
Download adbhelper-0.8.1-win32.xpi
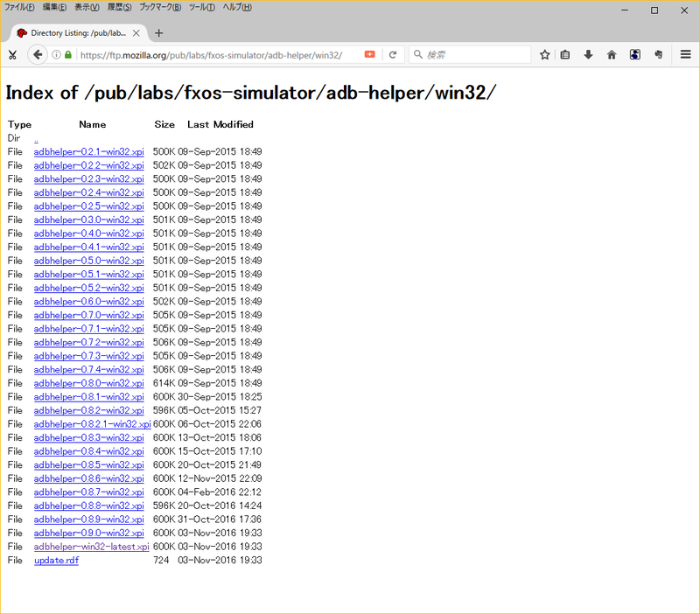click(x=89, y=397)
